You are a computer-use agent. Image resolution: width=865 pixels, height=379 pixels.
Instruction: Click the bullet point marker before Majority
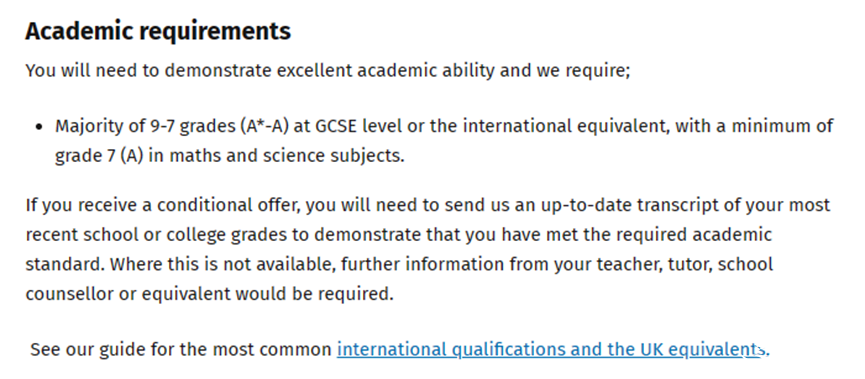pyautogui.click(x=38, y=127)
